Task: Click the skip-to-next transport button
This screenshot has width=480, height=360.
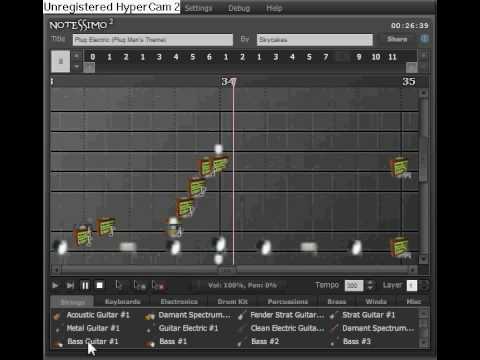Action: [70, 285]
